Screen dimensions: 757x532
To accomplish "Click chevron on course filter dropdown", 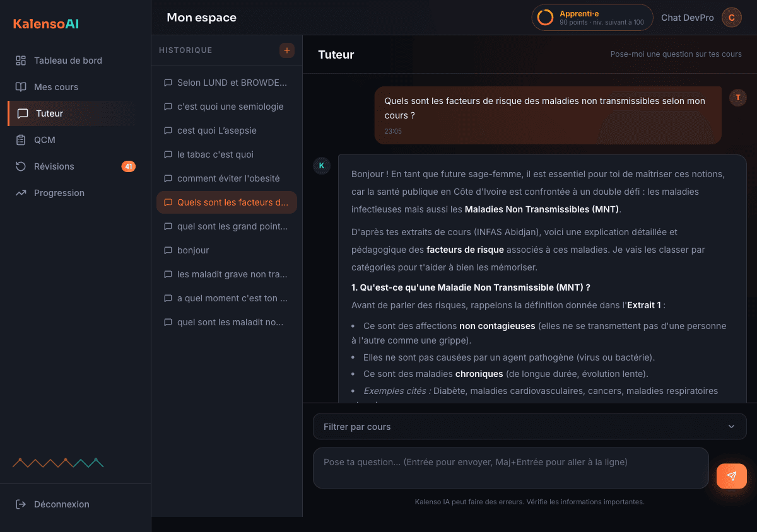I will coord(731,427).
